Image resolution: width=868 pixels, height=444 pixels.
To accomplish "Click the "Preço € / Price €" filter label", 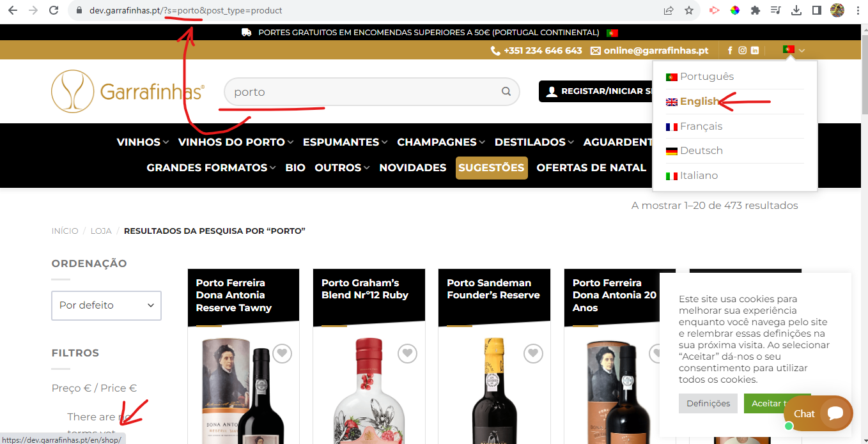I will [x=95, y=388].
